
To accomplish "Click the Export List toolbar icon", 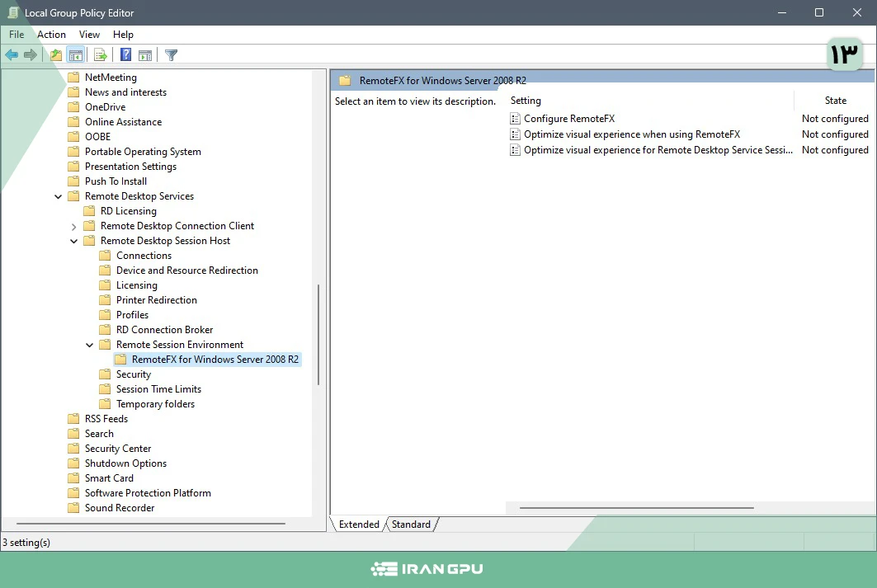I will [x=101, y=55].
